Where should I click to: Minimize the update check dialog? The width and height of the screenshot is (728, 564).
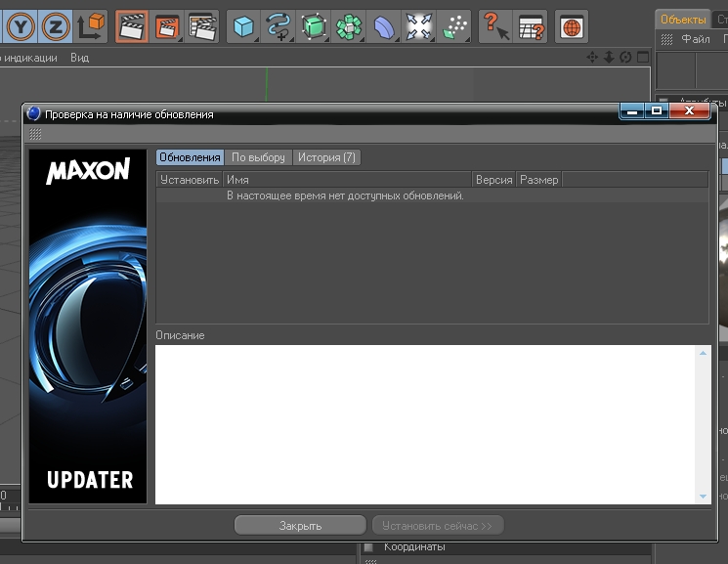(632, 111)
